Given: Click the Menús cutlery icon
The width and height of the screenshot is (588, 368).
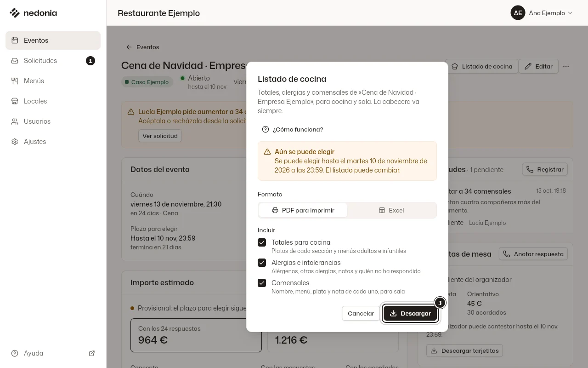Looking at the screenshot, I should (x=15, y=81).
